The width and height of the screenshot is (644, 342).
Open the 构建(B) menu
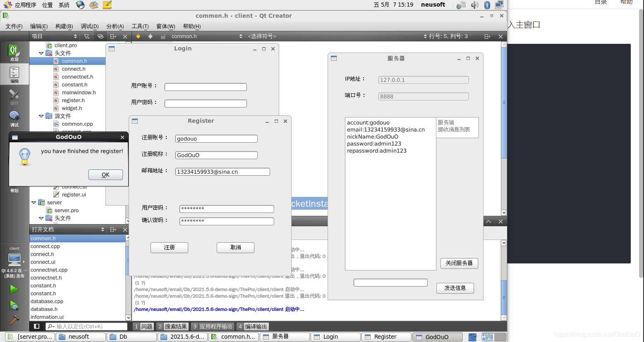[x=64, y=26]
